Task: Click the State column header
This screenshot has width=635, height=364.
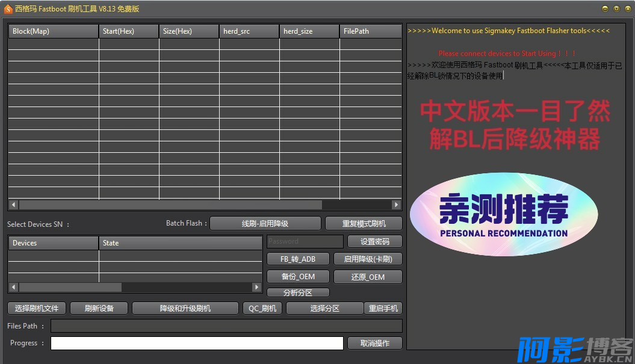Action: (x=181, y=243)
